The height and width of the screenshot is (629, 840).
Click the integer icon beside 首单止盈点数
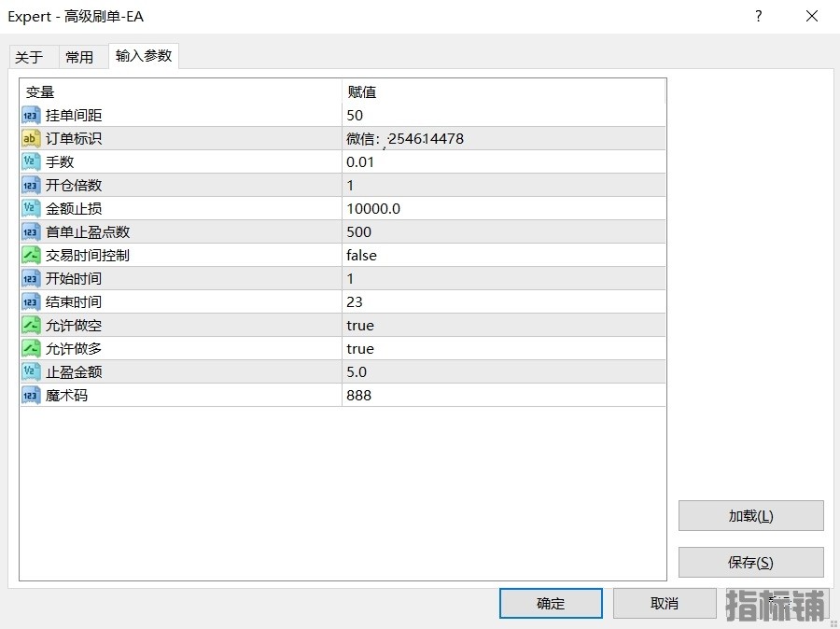click(31, 232)
